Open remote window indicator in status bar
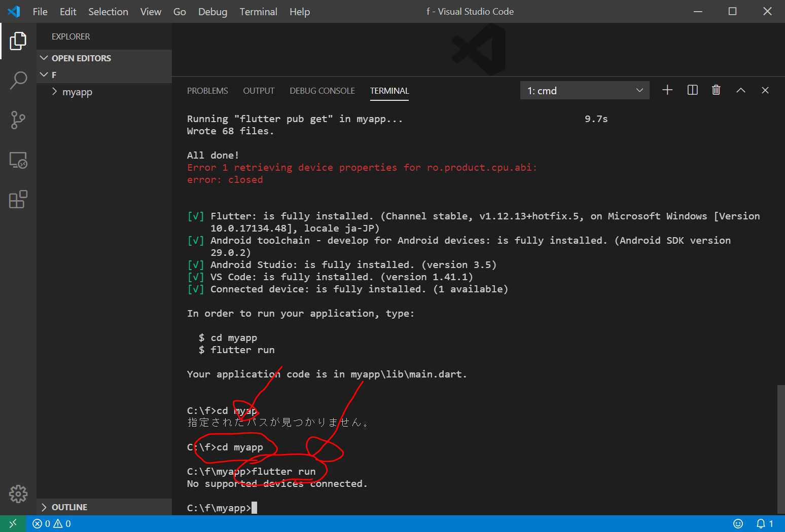 (x=13, y=523)
